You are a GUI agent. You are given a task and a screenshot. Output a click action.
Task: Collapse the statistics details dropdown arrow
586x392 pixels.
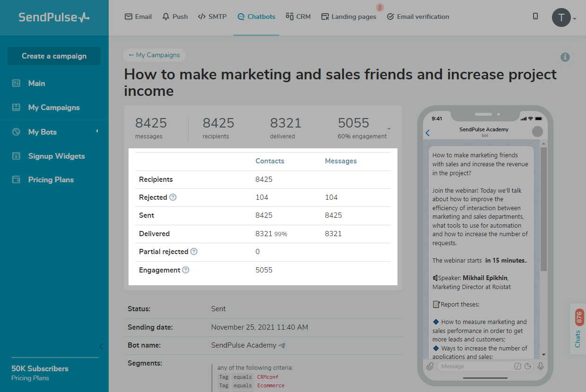point(389,129)
